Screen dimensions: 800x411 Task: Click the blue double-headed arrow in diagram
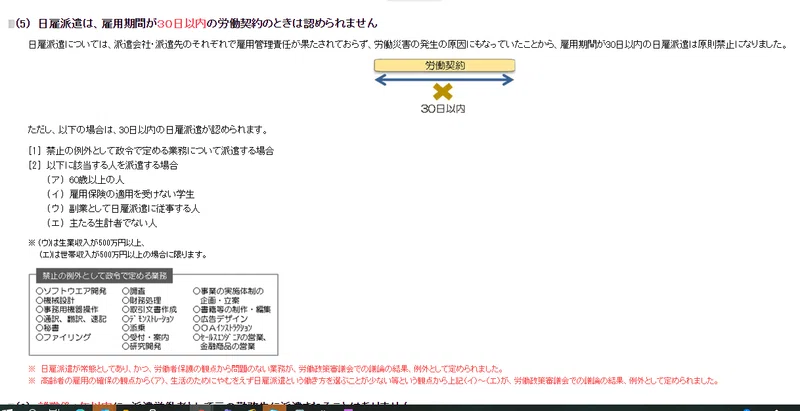point(444,80)
